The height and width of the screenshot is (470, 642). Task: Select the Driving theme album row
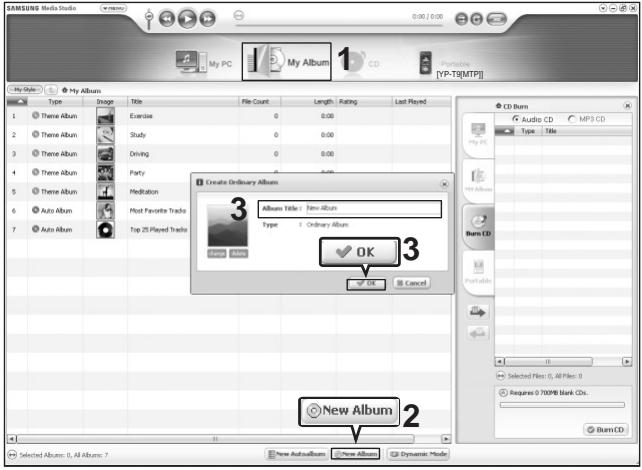coord(229,154)
